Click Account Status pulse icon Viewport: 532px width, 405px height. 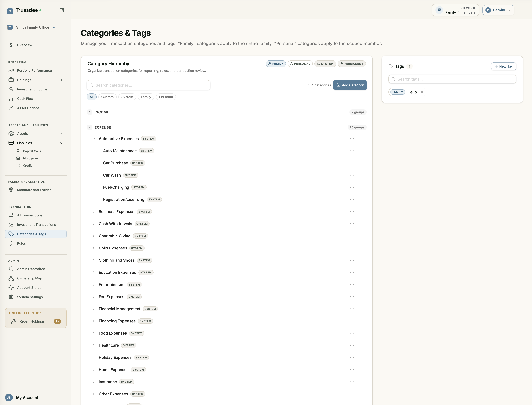11,288
